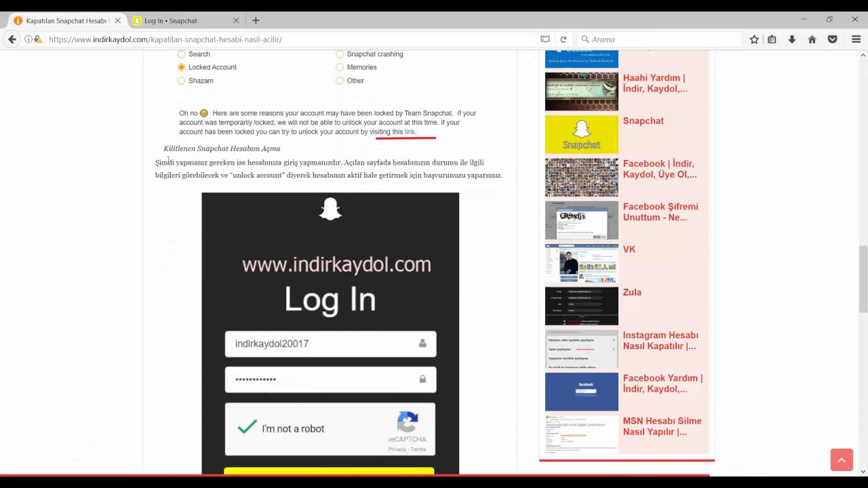Click the password field with dots
868x488 pixels.
330,379
